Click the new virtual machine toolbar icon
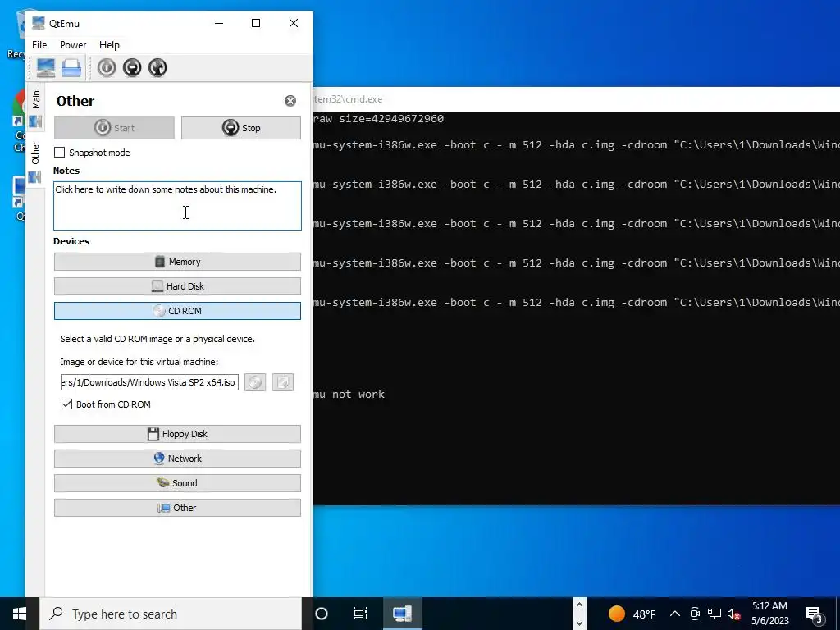 pyautogui.click(x=46, y=68)
